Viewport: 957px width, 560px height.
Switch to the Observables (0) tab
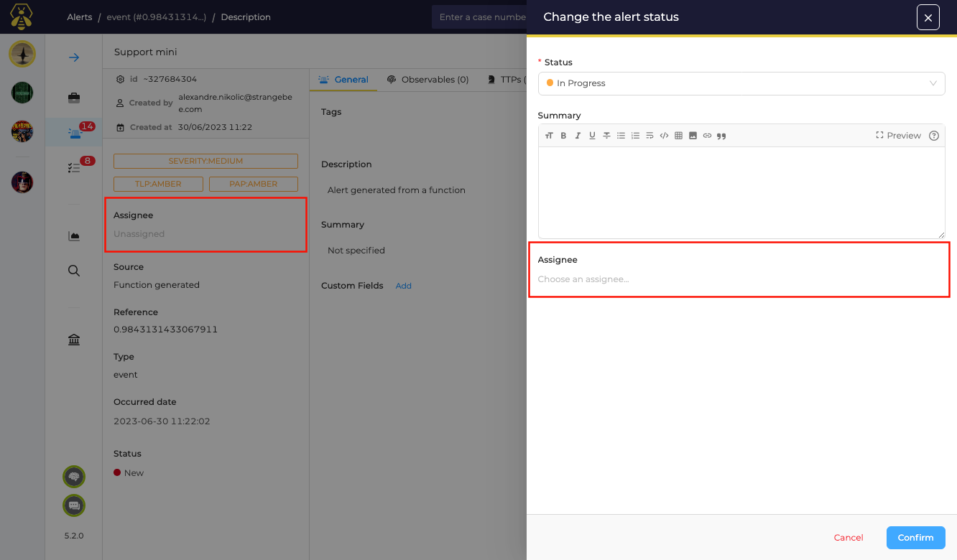(427, 80)
